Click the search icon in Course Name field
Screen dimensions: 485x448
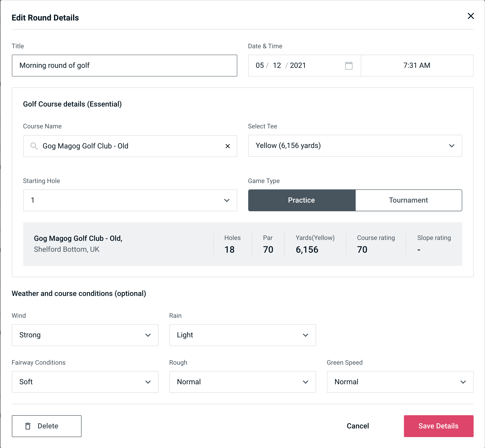[x=34, y=146]
